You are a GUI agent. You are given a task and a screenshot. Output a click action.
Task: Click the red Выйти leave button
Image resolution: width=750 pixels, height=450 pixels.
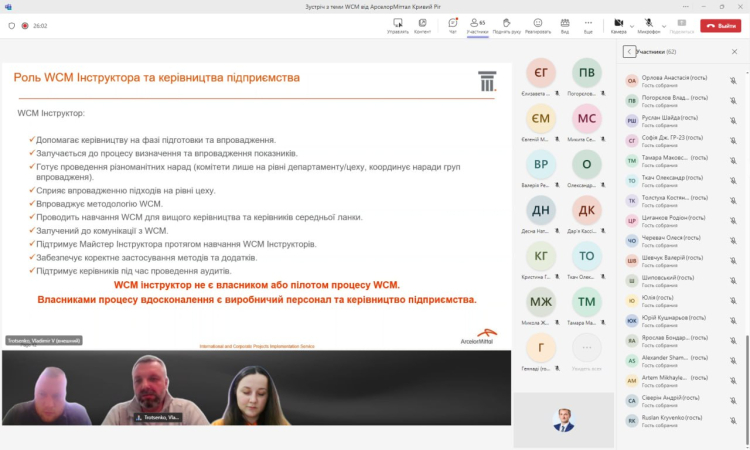tap(720, 26)
